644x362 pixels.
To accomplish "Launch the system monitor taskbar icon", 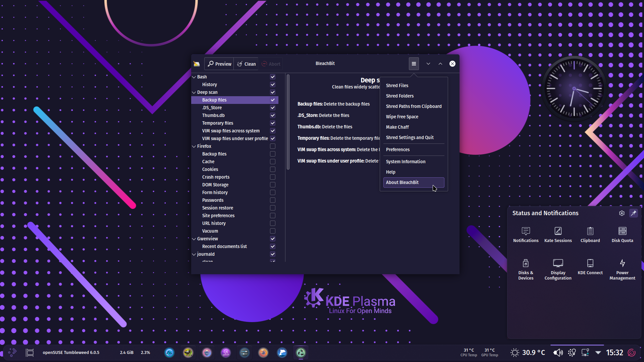I will [x=169, y=353].
